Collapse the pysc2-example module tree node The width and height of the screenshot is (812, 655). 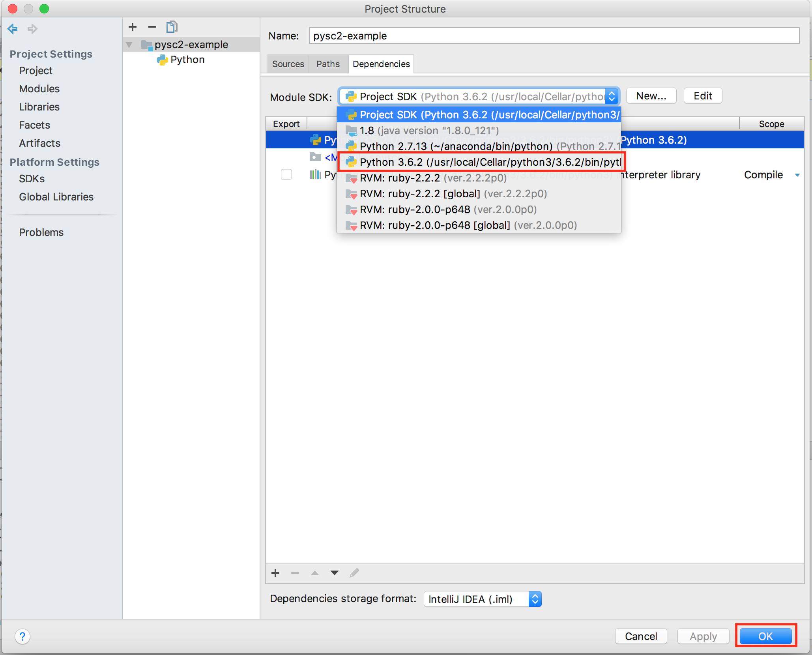pos(129,45)
